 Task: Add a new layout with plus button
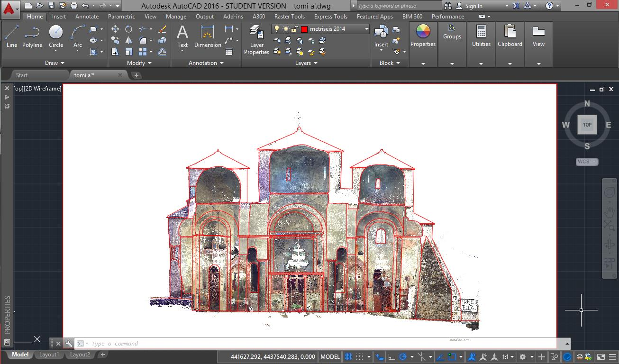[103, 355]
